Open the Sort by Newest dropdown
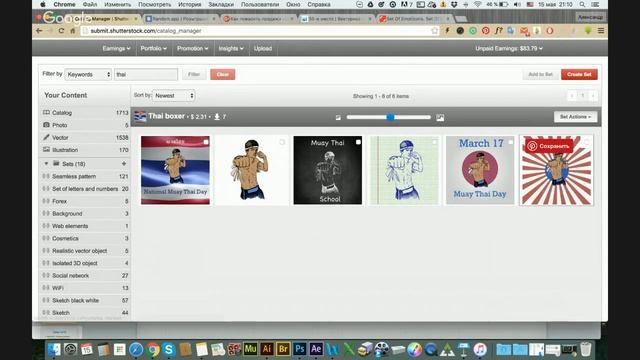This screenshot has width=640, height=360. 174,96
